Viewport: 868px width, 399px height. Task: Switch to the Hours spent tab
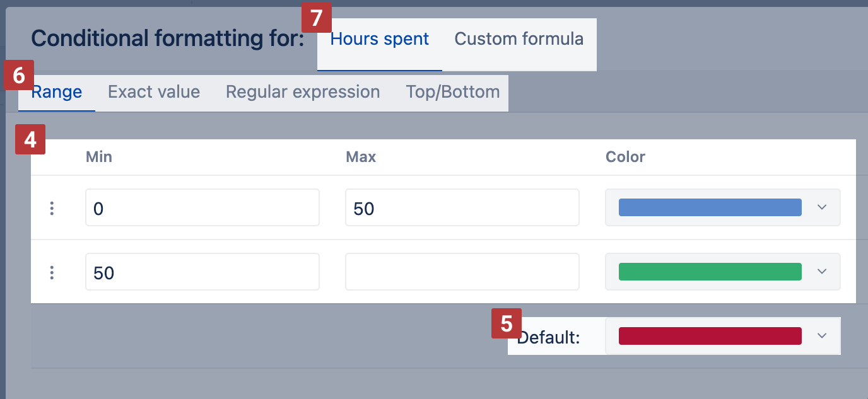379,39
